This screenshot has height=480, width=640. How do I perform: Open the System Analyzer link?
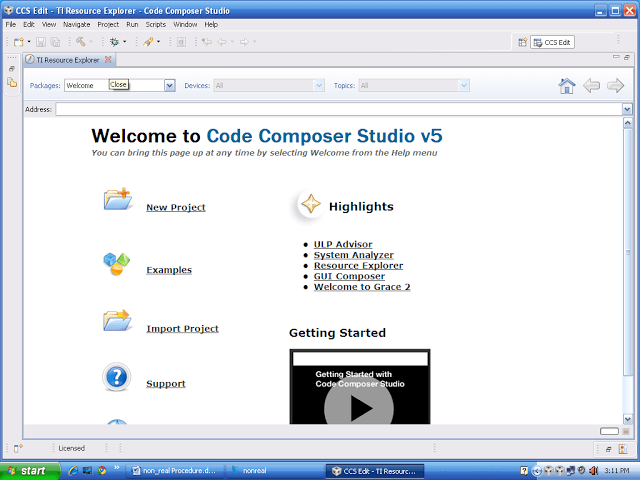pos(353,255)
